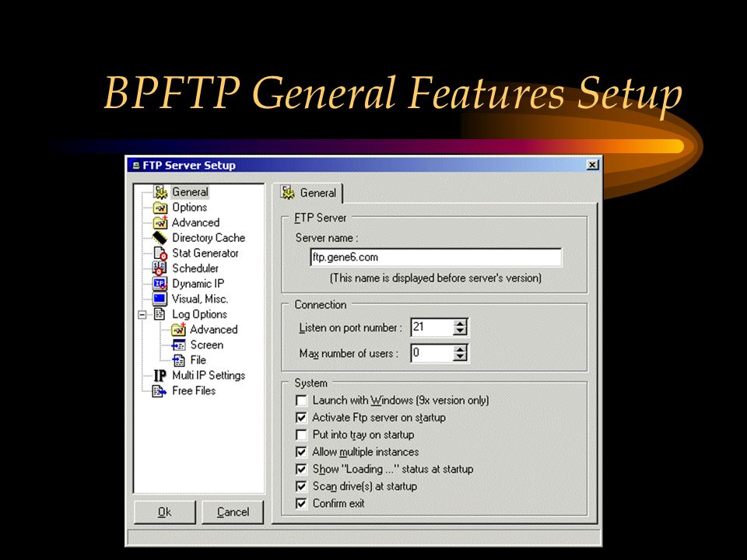Open Advanced under Log Options
This screenshot has height=560, width=747.
tap(213, 330)
